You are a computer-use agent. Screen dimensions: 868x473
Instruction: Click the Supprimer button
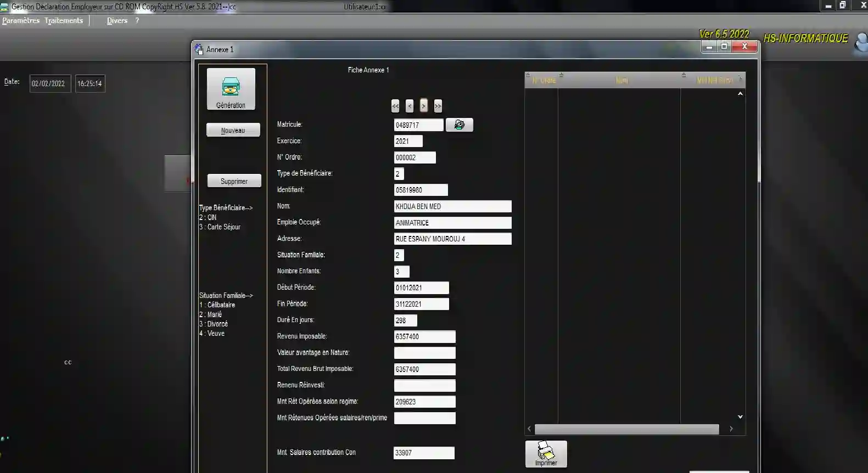pyautogui.click(x=234, y=181)
